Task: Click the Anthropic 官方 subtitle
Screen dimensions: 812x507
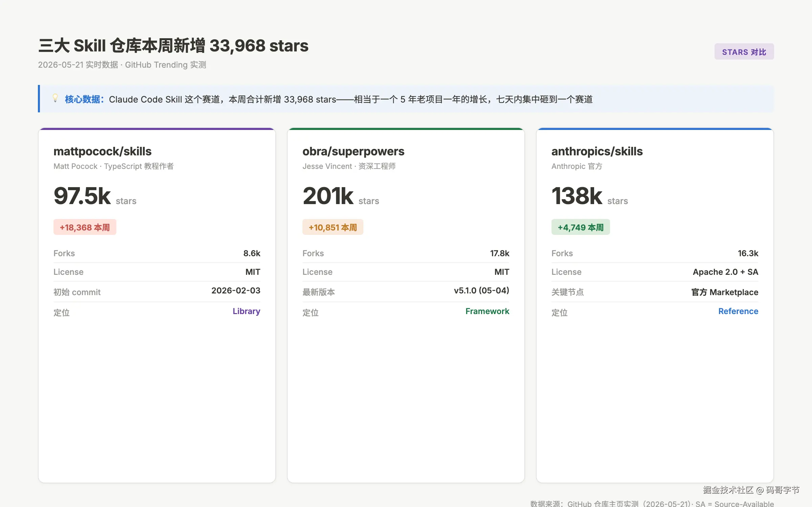Action: (x=577, y=166)
